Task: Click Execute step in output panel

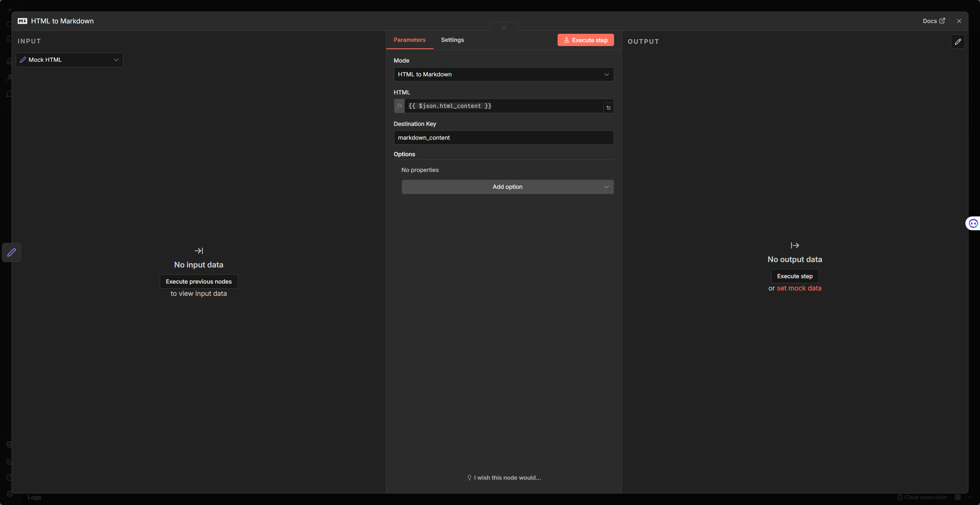Action: (795, 276)
